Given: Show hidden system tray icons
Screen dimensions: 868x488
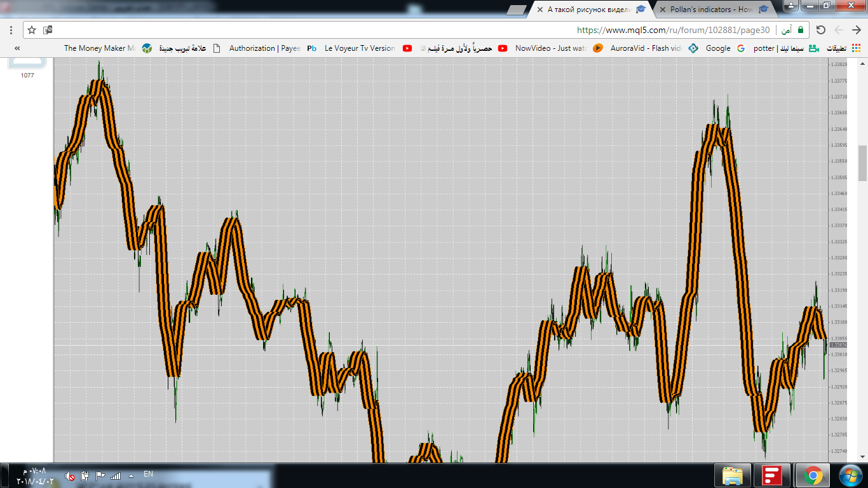Looking at the screenshot, I should (x=131, y=475).
